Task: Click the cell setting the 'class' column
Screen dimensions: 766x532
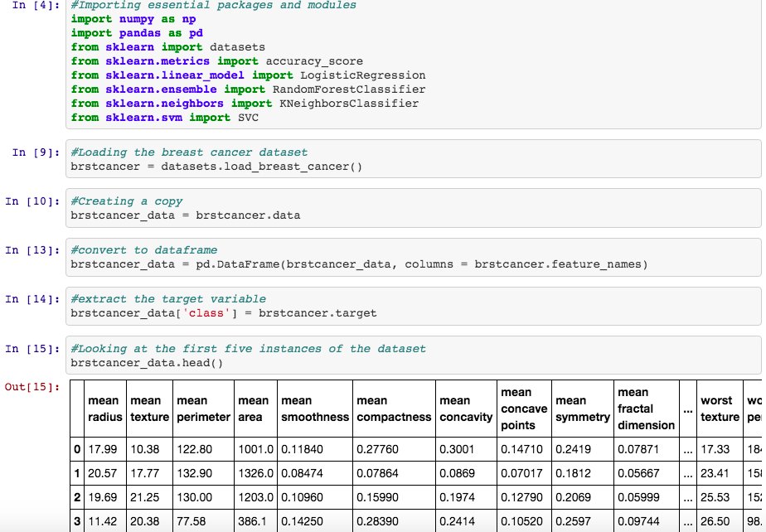Action: click(414, 306)
